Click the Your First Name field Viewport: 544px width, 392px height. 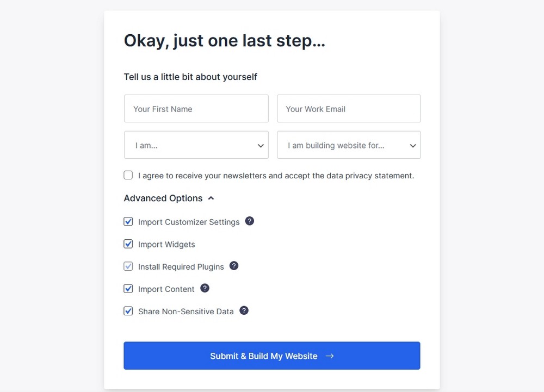click(196, 109)
